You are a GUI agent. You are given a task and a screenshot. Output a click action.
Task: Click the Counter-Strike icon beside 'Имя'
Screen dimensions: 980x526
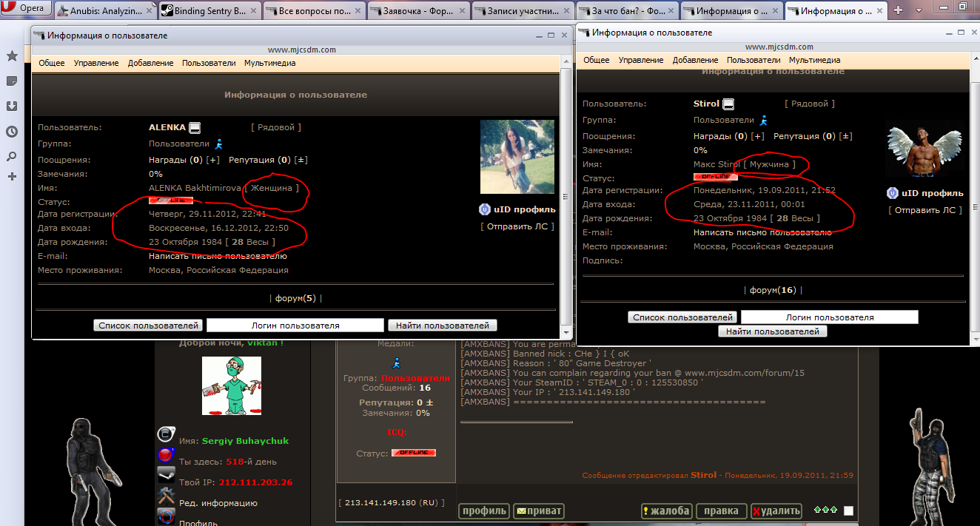[x=166, y=434]
